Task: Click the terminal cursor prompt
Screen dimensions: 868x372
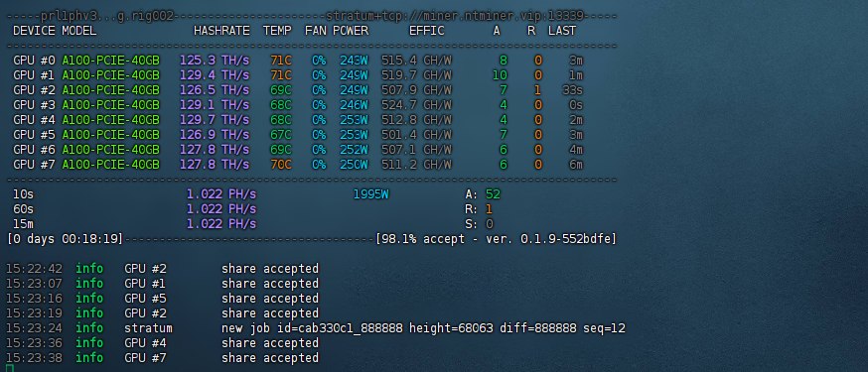Action: (9, 368)
